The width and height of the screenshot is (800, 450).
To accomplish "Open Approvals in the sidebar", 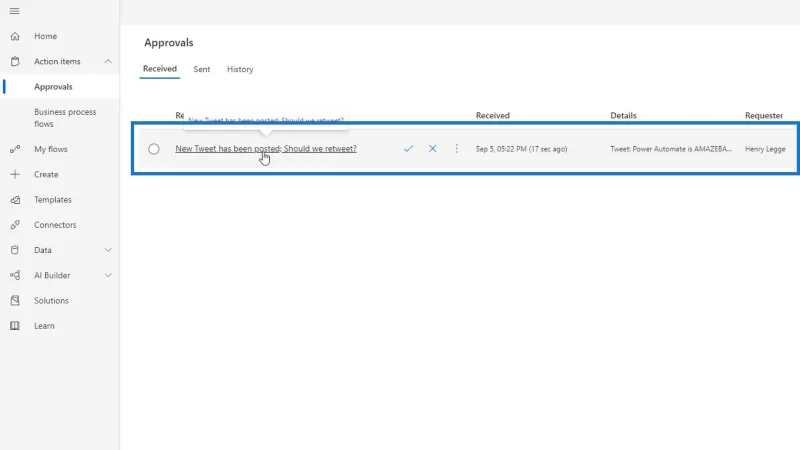I will (x=53, y=87).
